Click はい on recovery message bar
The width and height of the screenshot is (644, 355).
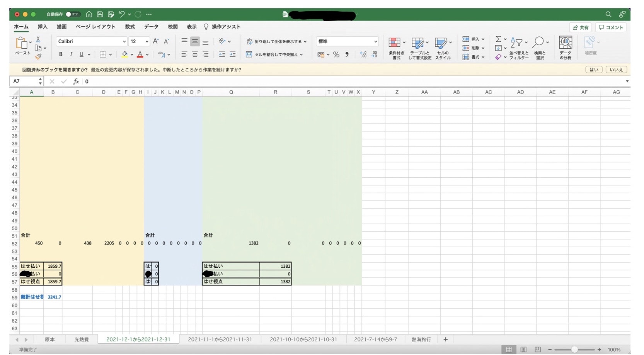pos(594,70)
